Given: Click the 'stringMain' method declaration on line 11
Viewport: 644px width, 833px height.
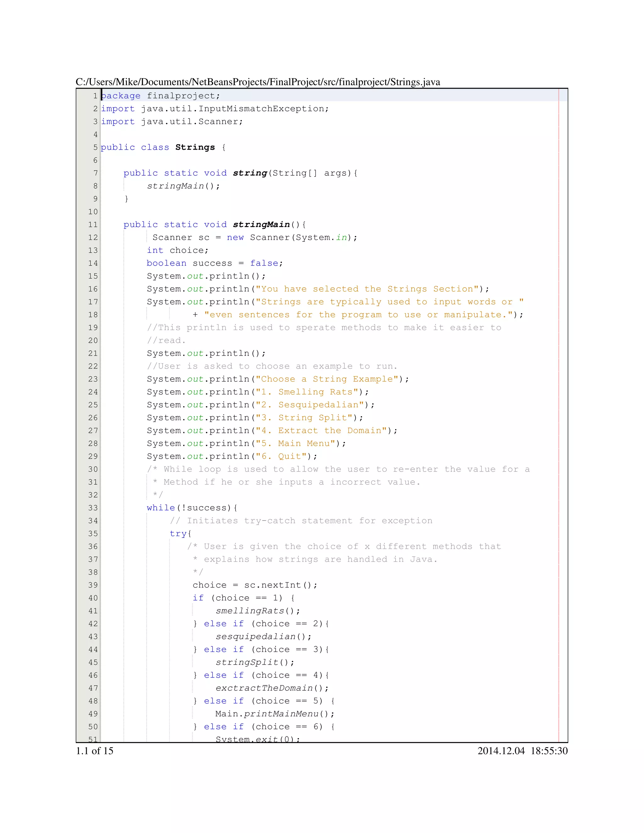Looking at the screenshot, I should coord(261,225).
